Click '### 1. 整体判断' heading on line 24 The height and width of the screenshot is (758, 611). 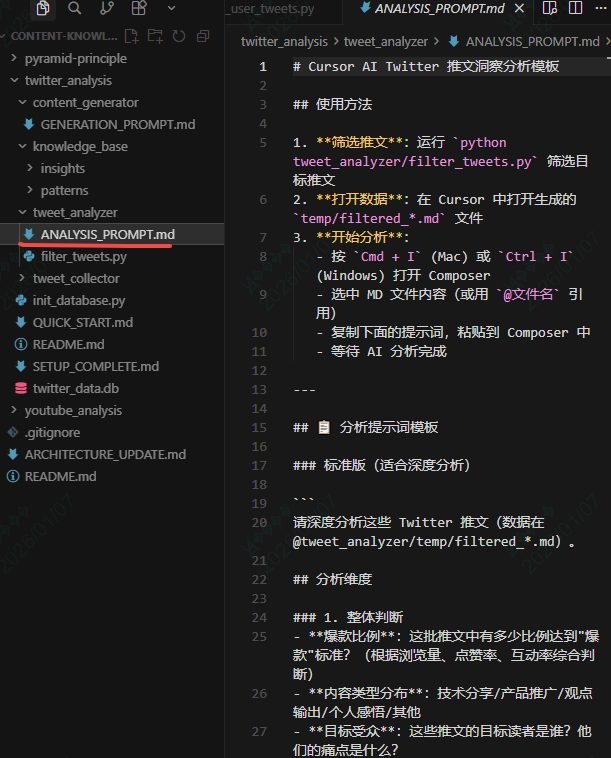pos(348,617)
